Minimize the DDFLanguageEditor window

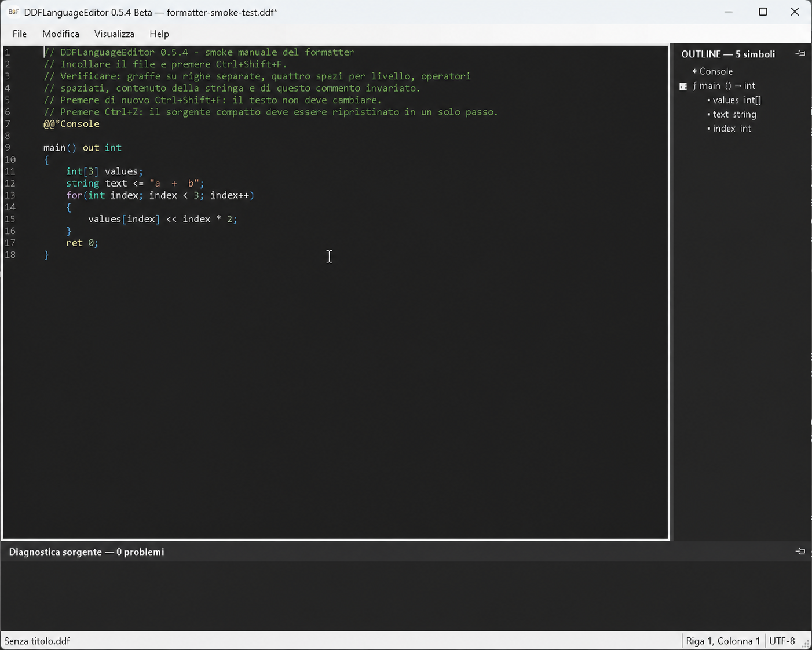point(729,12)
